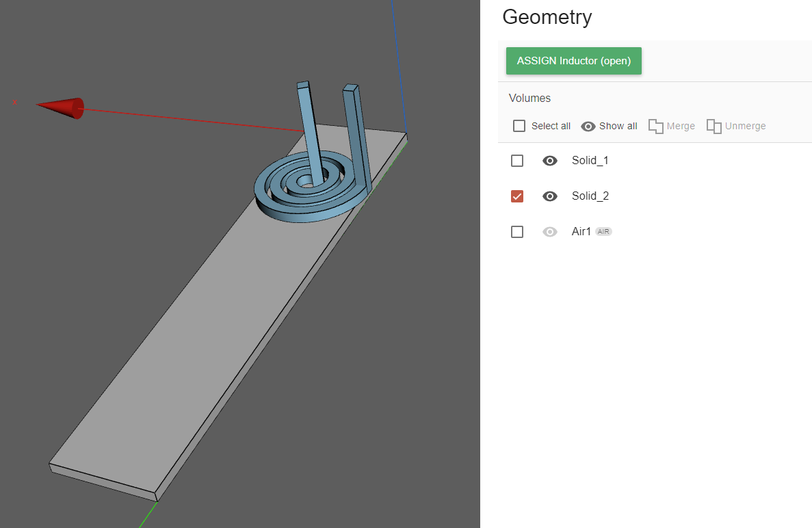The width and height of the screenshot is (812, 528).
Task: Select the Air1 volume name
Action: tap(581, 232)
